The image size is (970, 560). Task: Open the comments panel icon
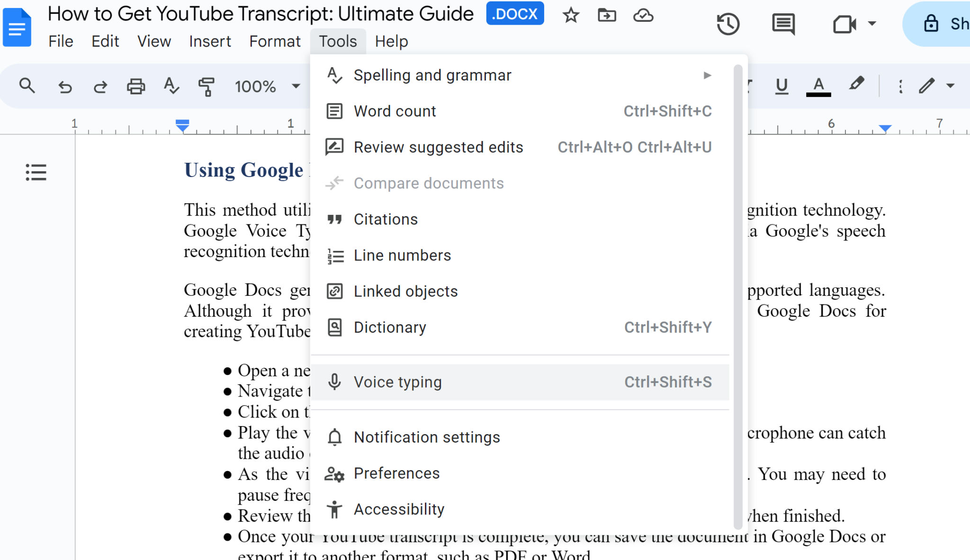(783, 23)
